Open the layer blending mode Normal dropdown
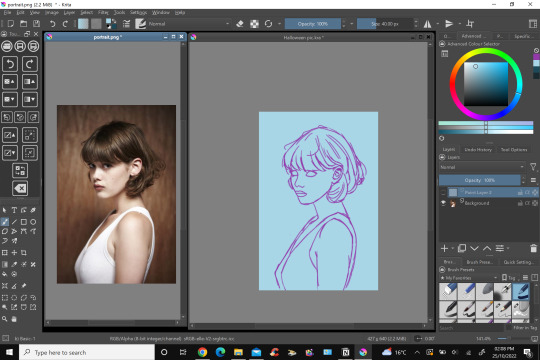 pos(482,167)
